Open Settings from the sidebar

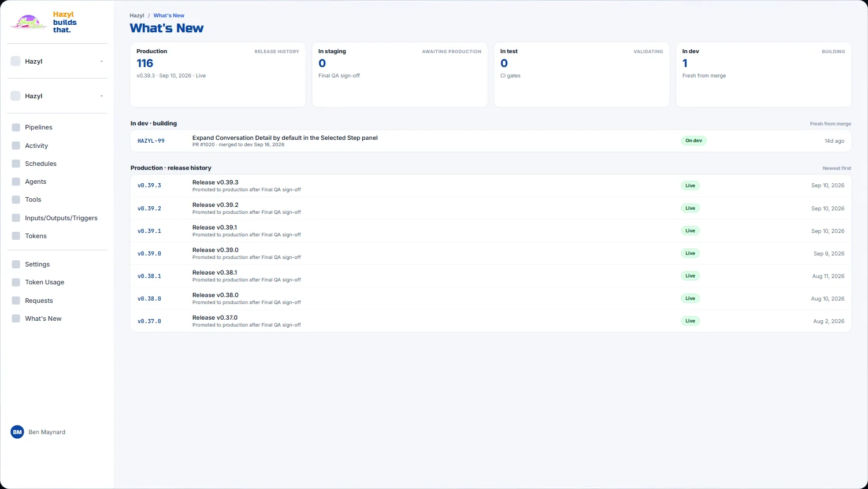tap(38, 264)
